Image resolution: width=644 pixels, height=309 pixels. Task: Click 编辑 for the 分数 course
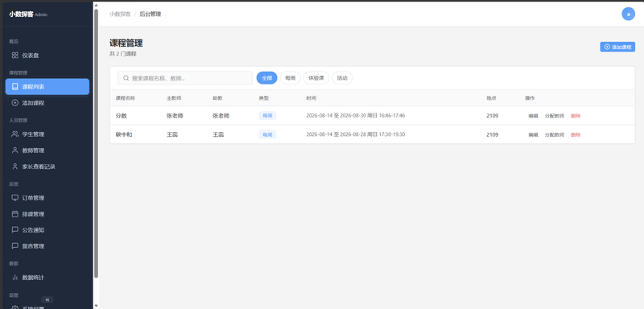coord(533,116)
